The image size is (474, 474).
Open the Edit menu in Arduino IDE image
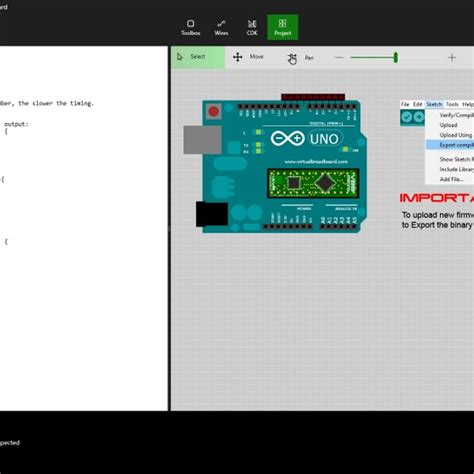point(418,104)
